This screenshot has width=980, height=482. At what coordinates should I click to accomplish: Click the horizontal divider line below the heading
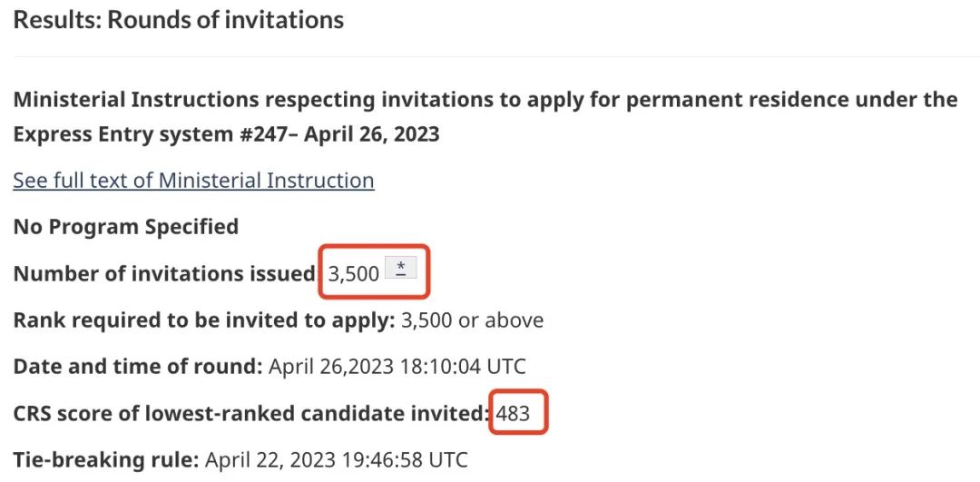click(490, 56)
